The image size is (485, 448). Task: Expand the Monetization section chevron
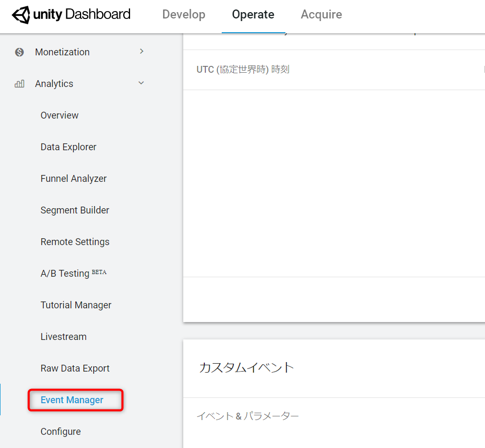pos(141,52)
